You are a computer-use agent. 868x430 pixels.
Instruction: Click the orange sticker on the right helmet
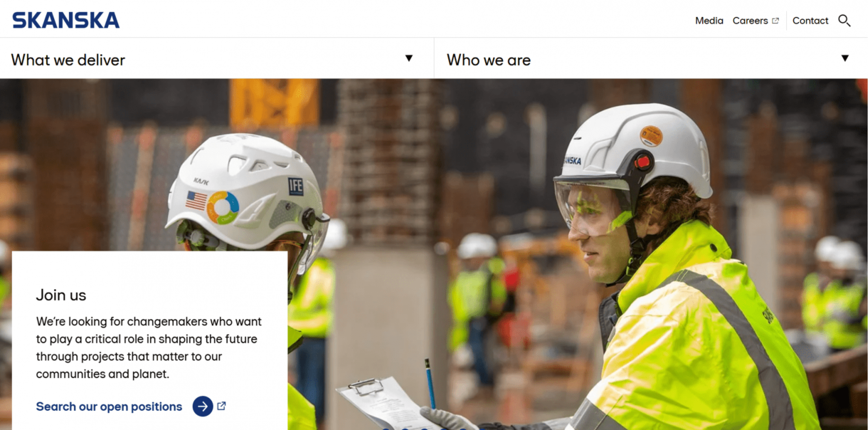tap(651, 135)
